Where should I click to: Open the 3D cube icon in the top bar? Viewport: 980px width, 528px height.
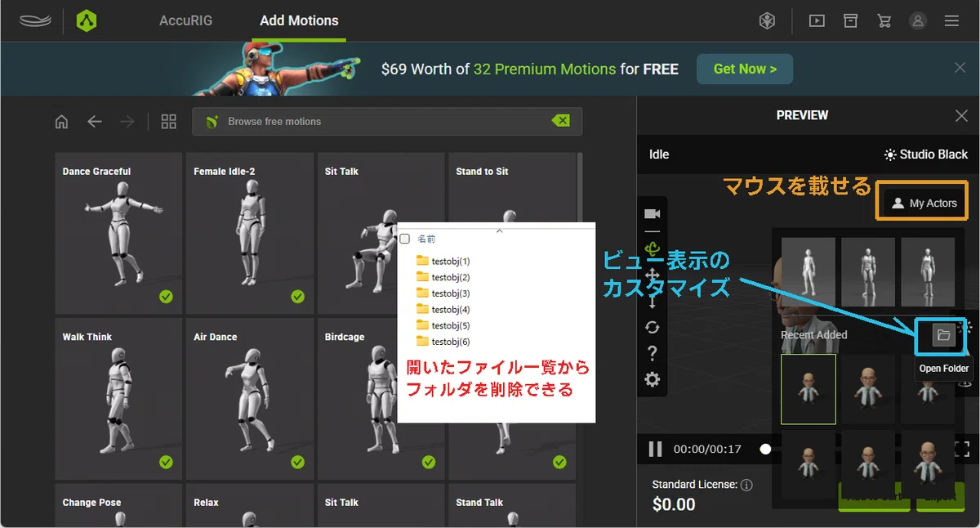767,21
